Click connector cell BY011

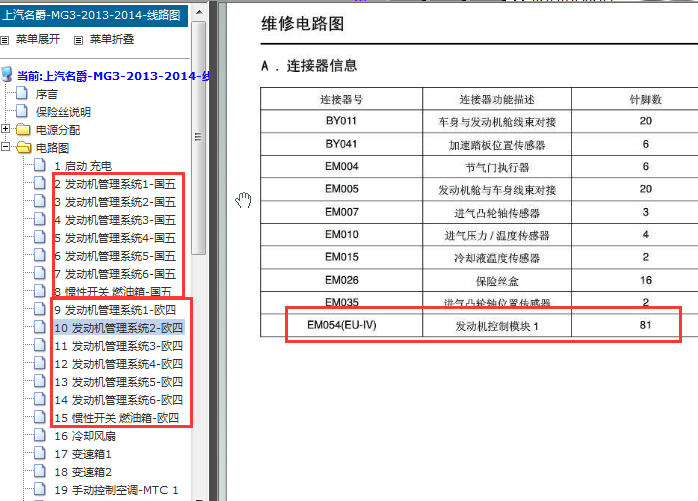tap(341, 121)
